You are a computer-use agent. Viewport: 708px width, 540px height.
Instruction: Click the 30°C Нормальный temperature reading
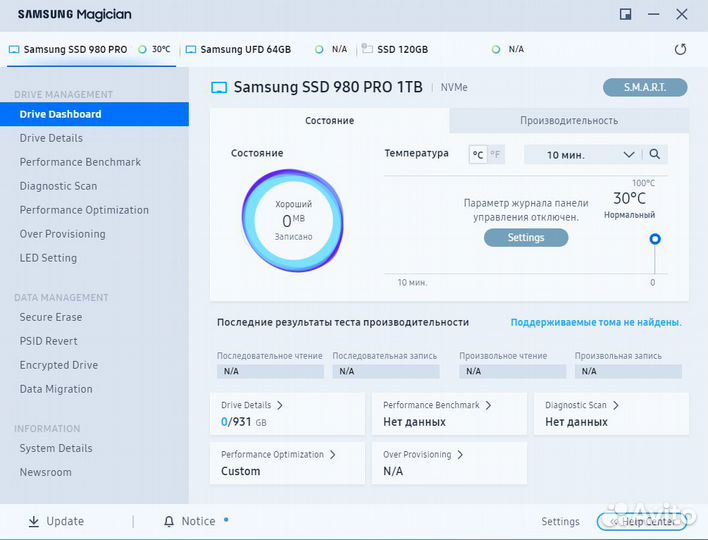629,204
